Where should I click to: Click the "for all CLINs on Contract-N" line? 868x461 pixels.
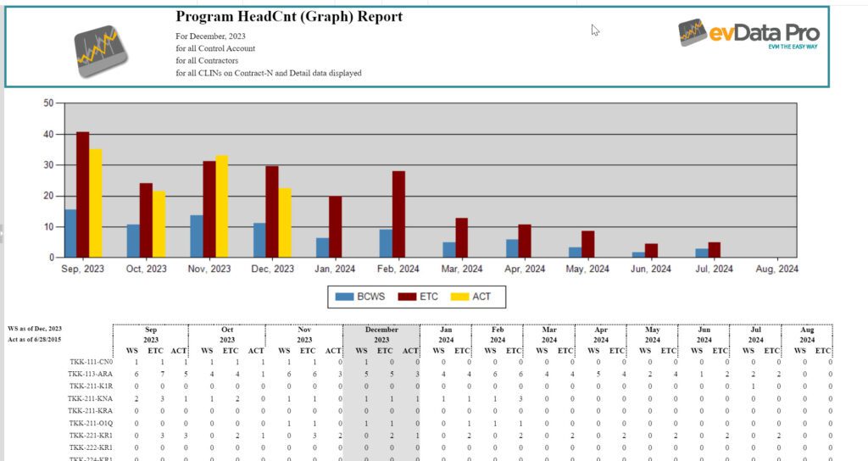click(x=269, y=73)
